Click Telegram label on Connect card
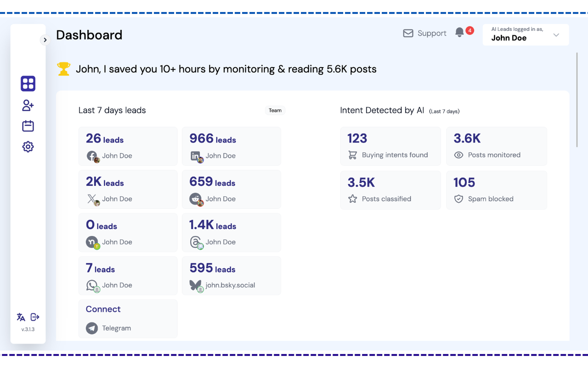The width and height of the screenshot is (588, 368). coord(117,328)
